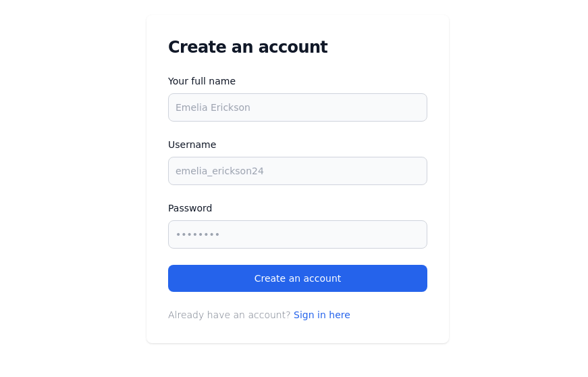Image resolution: width=588 pixels, height=377 pixels.
Task: Click the right end of Username field
Action: pos(415,171)
